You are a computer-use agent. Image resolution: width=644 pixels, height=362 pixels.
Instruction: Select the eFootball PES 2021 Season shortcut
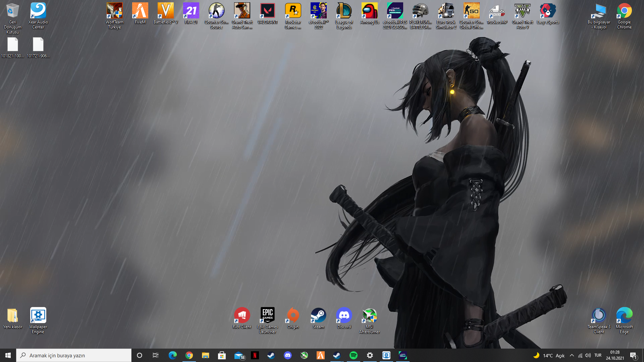395,16
